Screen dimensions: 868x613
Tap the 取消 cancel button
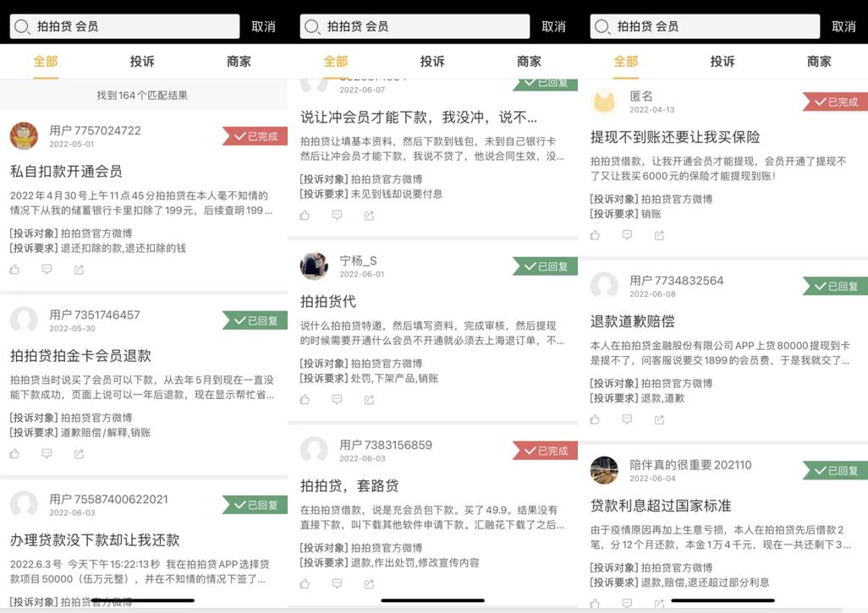pyautogui.click(x=263, y=26)
